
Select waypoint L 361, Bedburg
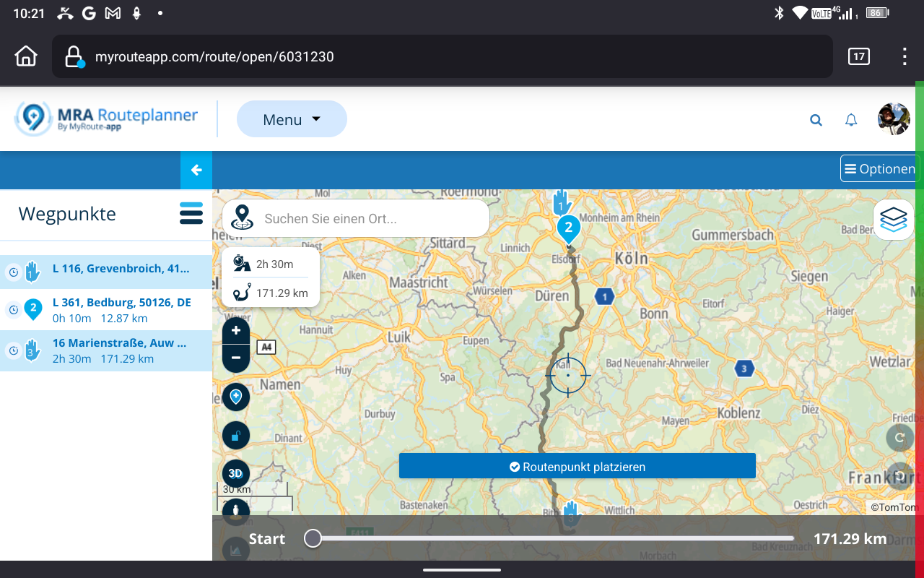click(x=106, y=310)
